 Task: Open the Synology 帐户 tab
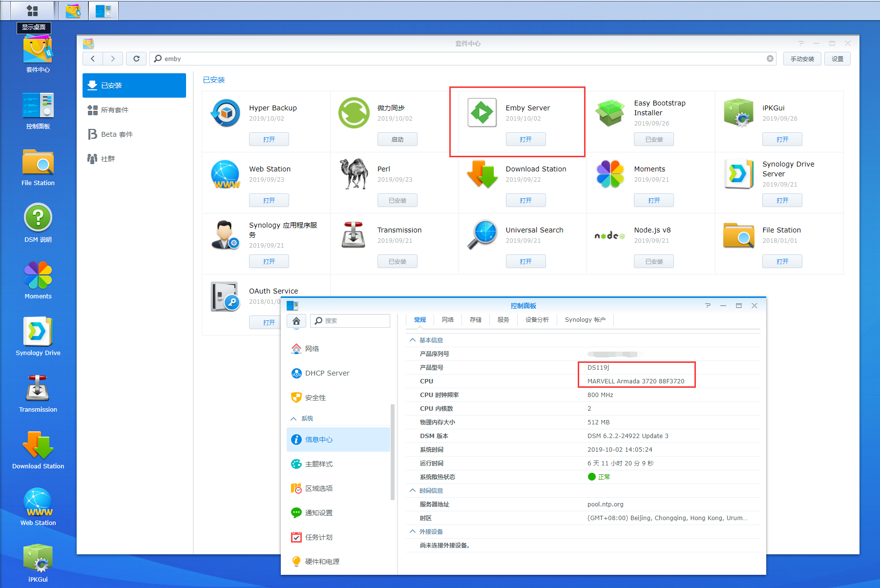coord(585,320)
